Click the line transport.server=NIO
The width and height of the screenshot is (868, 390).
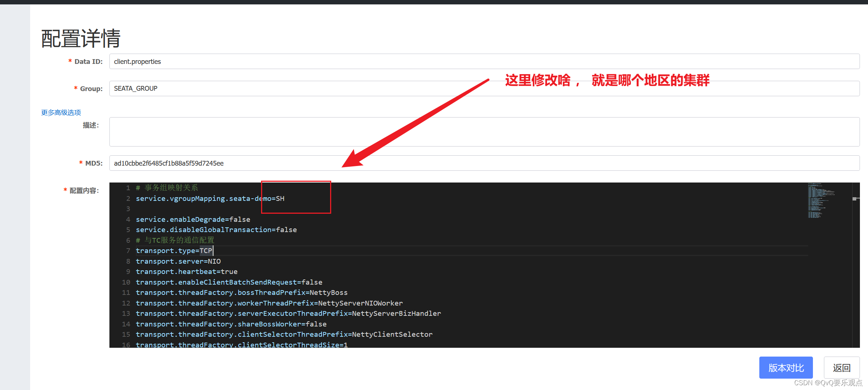[x=178, y=261]
